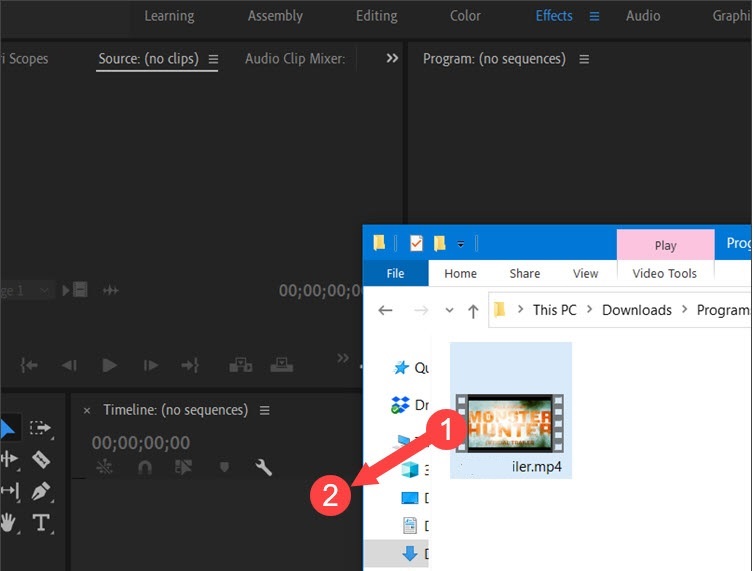This screenshot has width=755, height=571.
Task: Click the Overwrite button in Source monitor
Action: (x=283, y=366)
